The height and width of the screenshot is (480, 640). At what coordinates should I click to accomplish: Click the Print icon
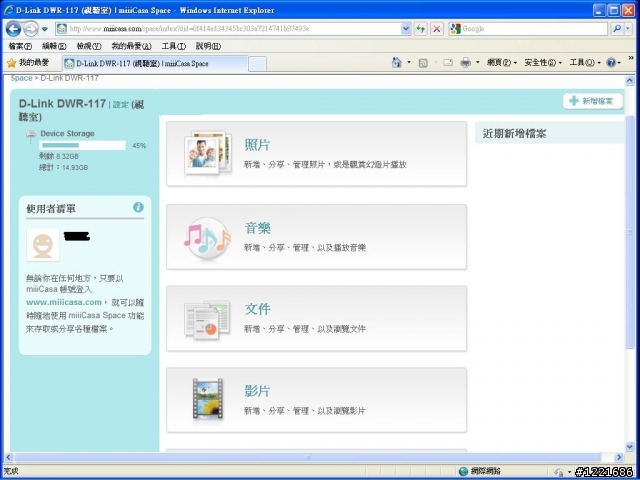coord(465,63)
